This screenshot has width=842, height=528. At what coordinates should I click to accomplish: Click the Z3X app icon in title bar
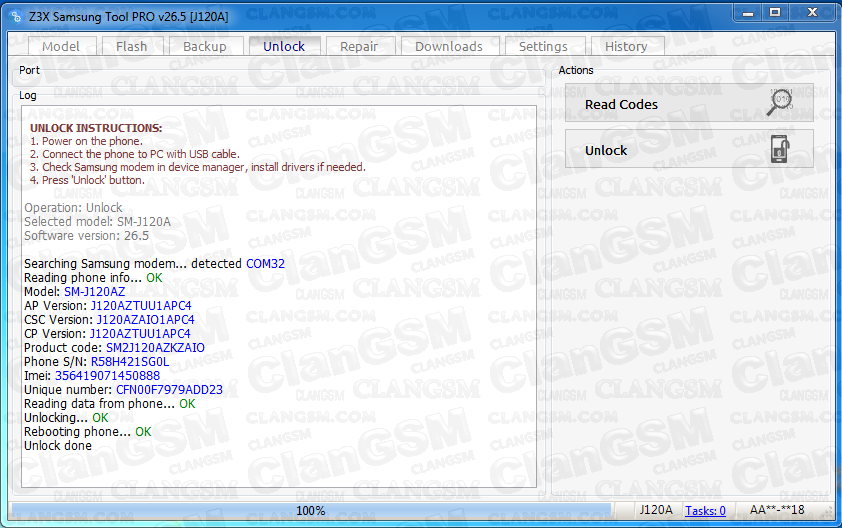(x=16, y=17)
